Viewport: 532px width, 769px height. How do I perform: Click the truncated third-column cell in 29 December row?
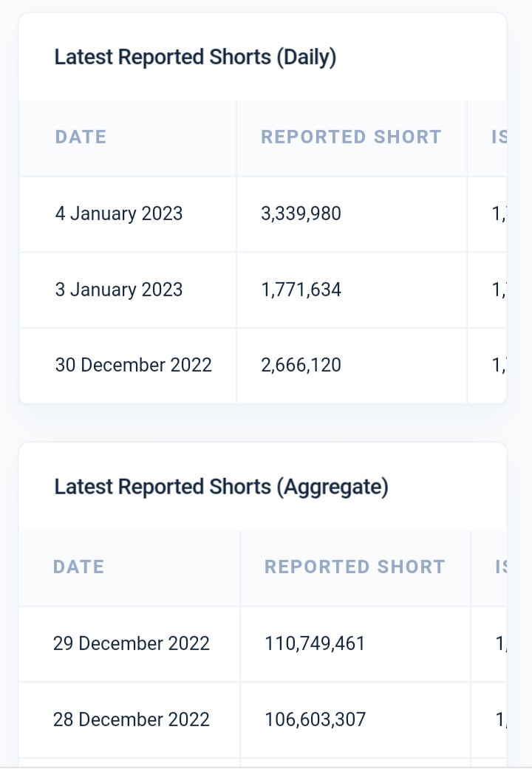tap(501, 644)
